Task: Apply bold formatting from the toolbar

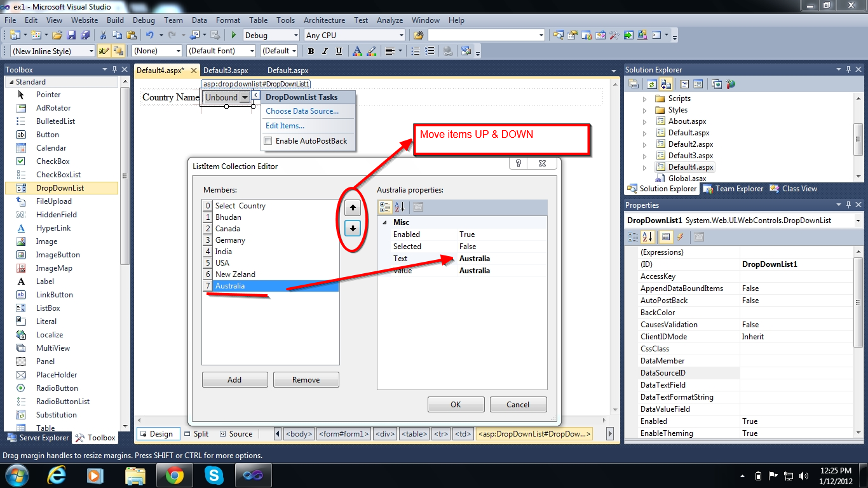Action: 311,51
